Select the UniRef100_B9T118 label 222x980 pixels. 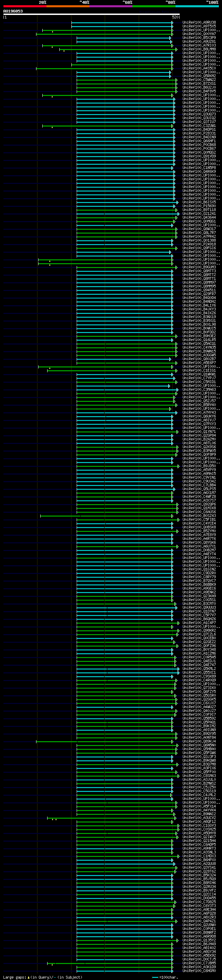click(x=199, y=210)
